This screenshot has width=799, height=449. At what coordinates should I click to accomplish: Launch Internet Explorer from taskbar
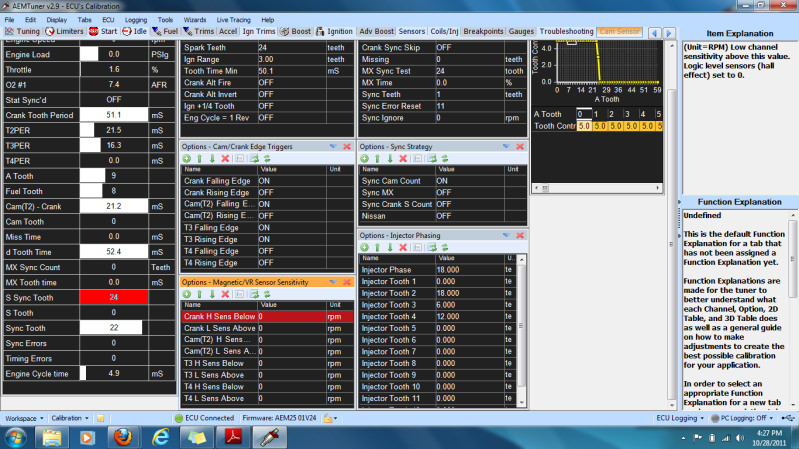[161, 437]
